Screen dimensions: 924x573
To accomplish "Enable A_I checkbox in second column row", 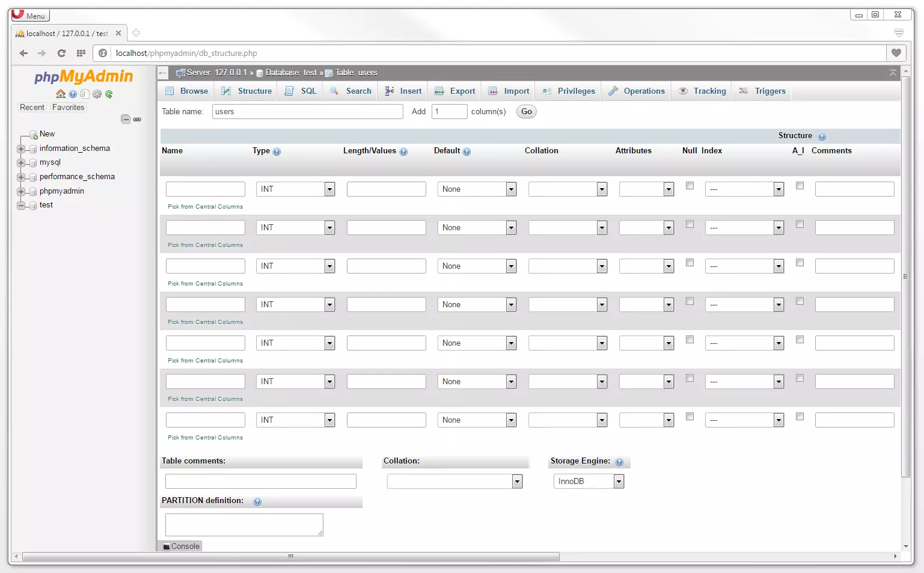I will coord(800,224).
